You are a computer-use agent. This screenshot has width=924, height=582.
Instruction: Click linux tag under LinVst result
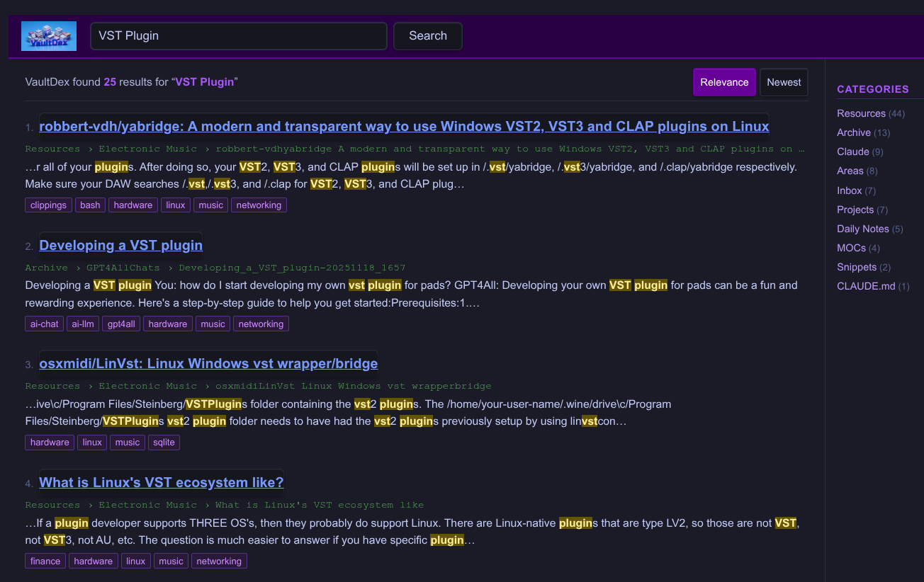(92, 443)
